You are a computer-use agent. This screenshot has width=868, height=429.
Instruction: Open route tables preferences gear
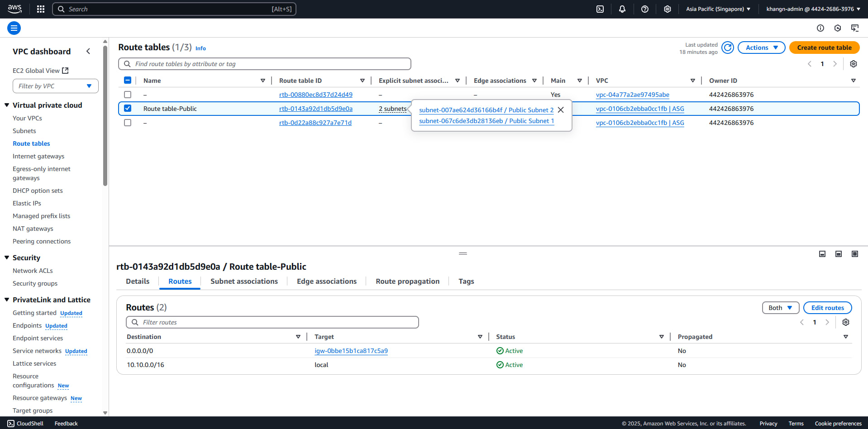coord(854,64)
